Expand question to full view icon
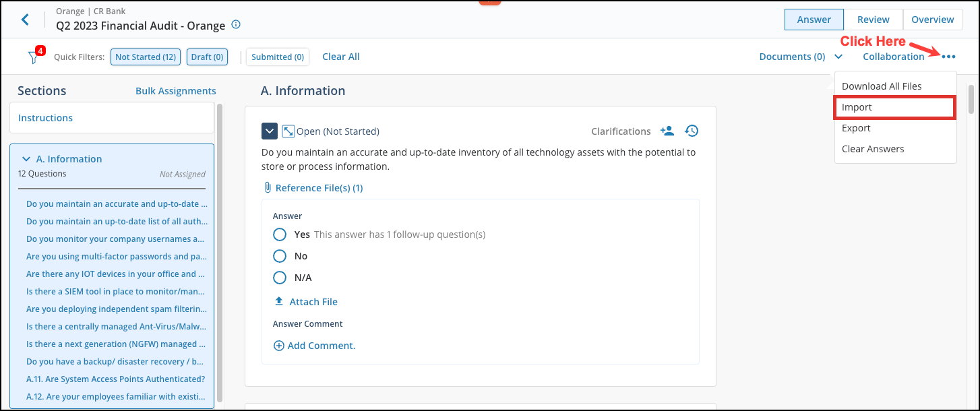980x411 pixels. click(x=288, y=131)
